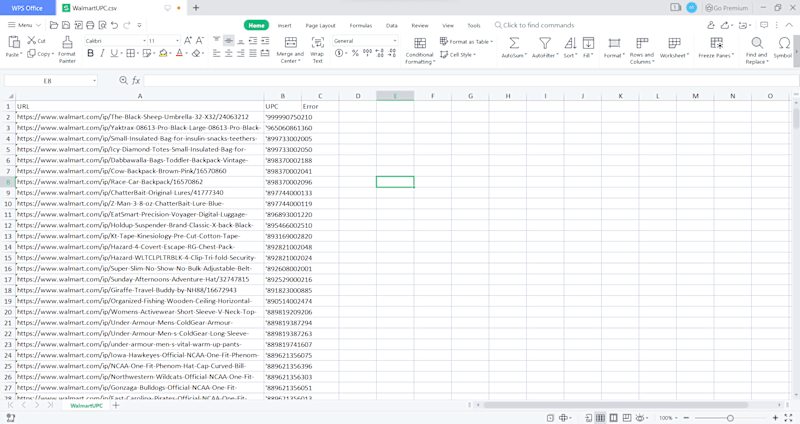Open Print Preview from quick access

pyautogui.click(x=103, y=25)
